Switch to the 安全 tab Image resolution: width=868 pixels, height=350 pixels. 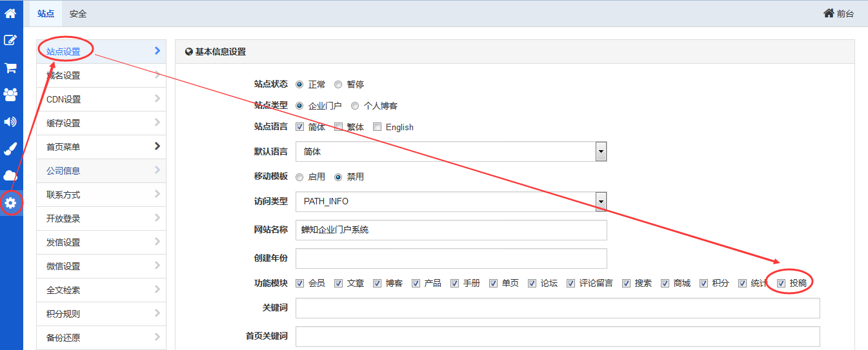coord(78,14)
